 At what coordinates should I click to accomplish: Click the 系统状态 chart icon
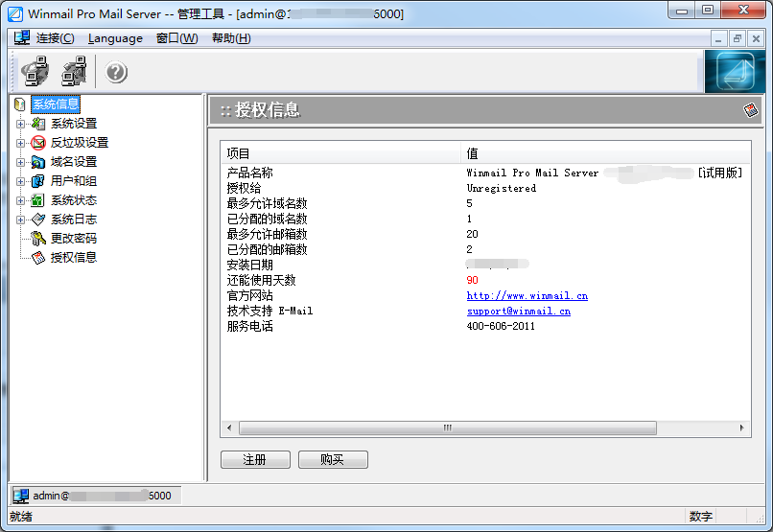tap(38, 200)
